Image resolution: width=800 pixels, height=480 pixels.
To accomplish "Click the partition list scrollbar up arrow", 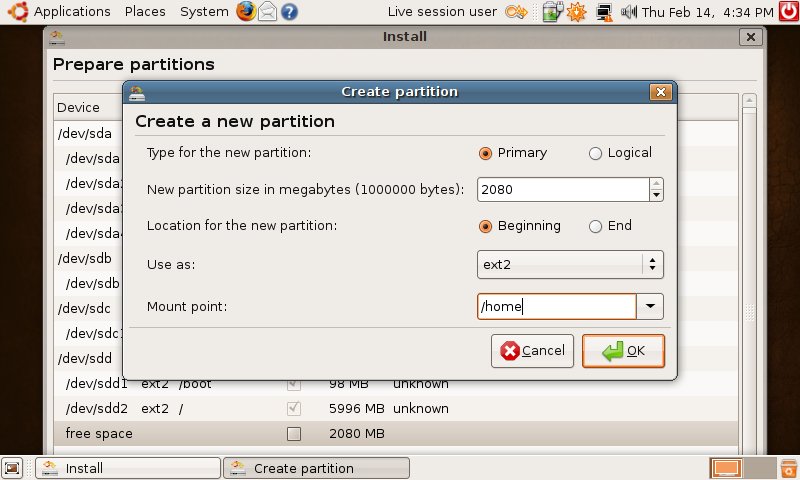I will 749,100.
